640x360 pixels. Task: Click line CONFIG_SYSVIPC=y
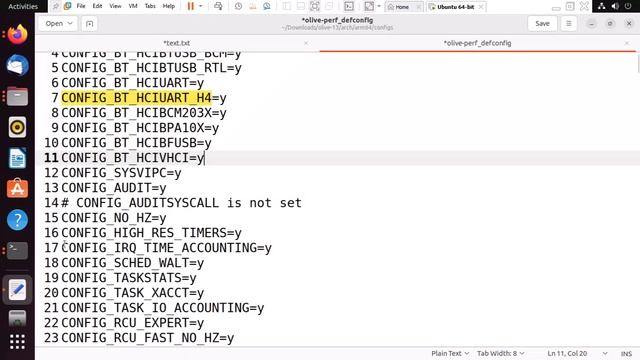tap(121, 173)
